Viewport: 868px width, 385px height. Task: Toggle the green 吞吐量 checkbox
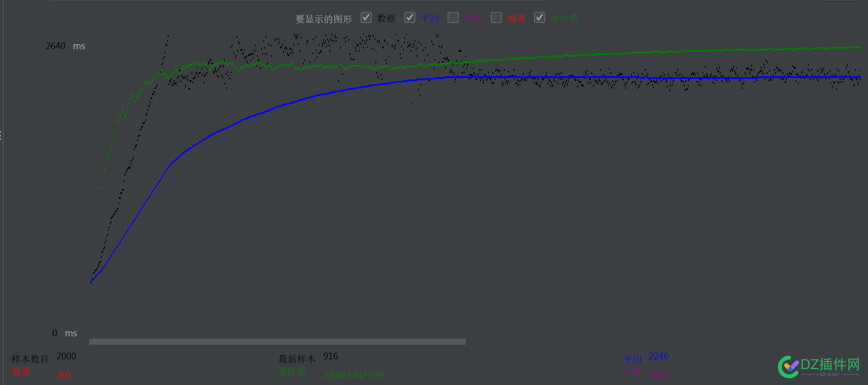pyautogui.click(x=539, y=18)
